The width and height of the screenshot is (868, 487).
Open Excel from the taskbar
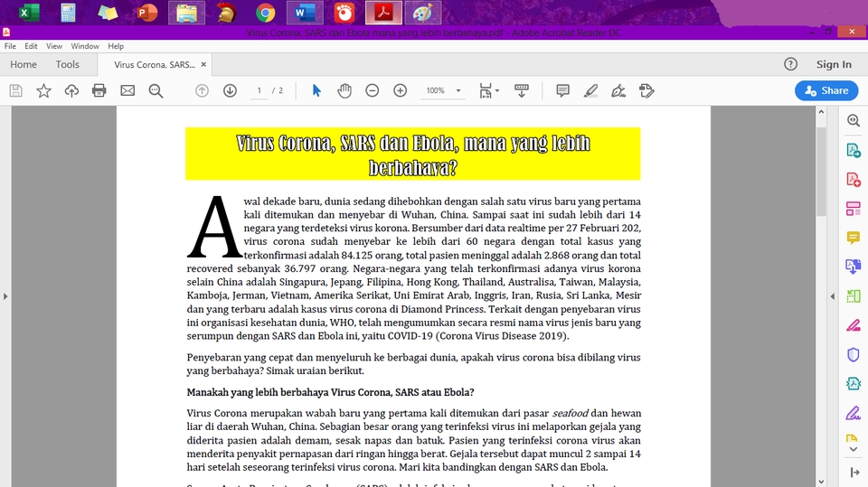(28, 12)
